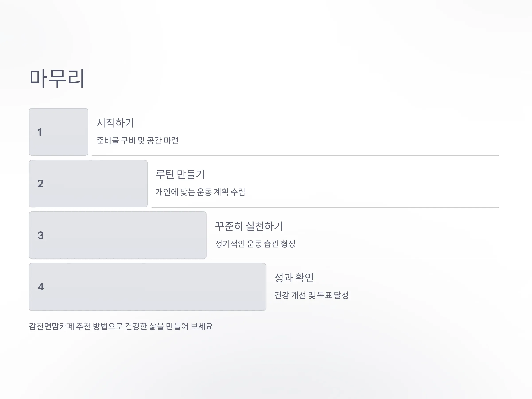532x399 pixels.
Task: Click the 시작하기 heading
Action: pyautogui.click(x=115, y=123)
